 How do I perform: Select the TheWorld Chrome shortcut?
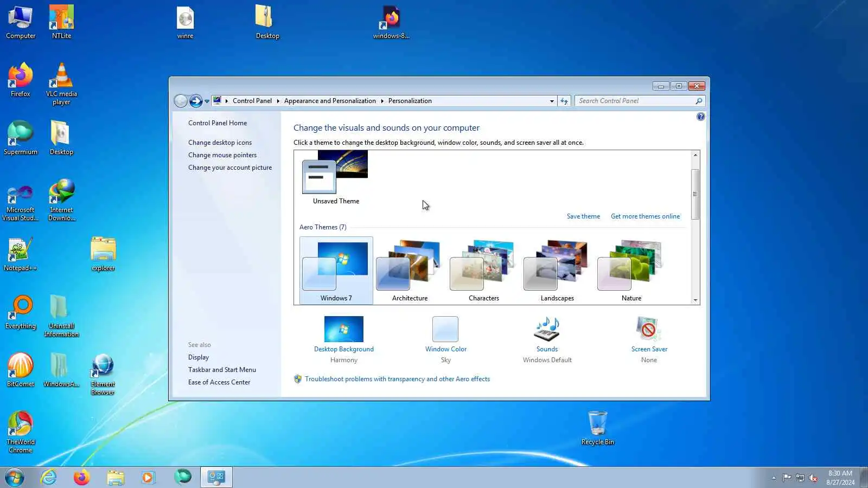pyautogui.click(x=21, y=432)
